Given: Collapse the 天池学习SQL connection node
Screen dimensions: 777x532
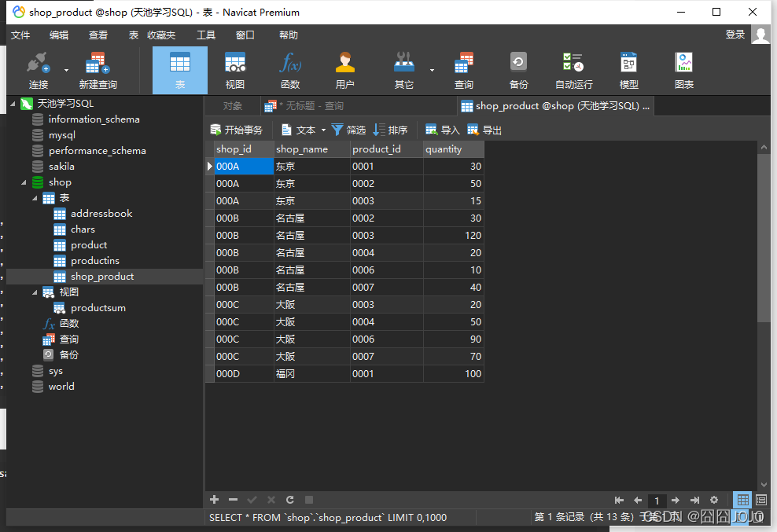Looking at the screenshot, I should click(x=13, y=104).
